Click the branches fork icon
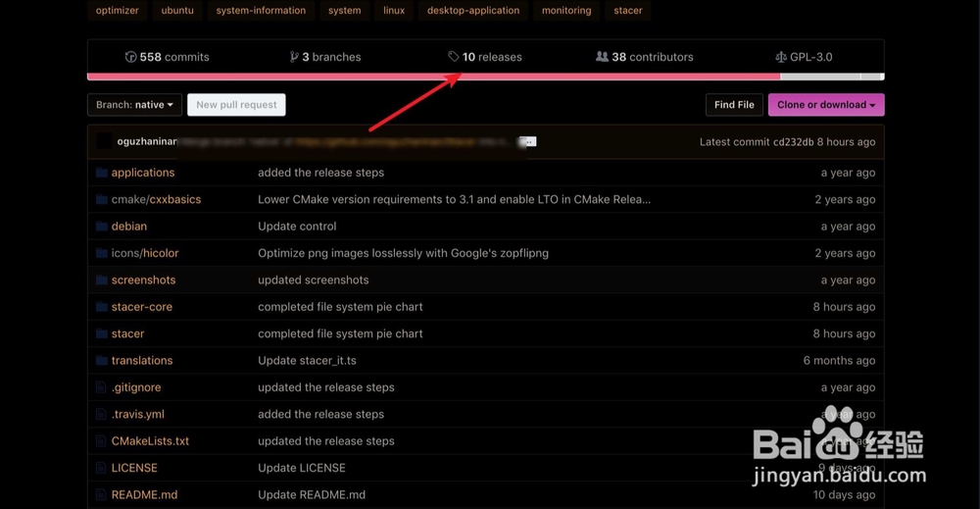Screen dimensions: 980x509 [x=294, y=57]
